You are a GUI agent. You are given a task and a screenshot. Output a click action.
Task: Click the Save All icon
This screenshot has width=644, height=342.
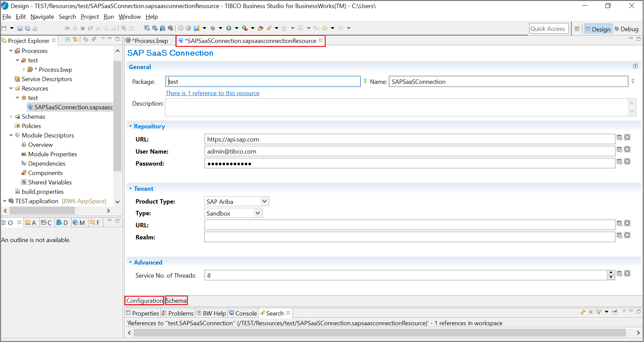(28, 28)
